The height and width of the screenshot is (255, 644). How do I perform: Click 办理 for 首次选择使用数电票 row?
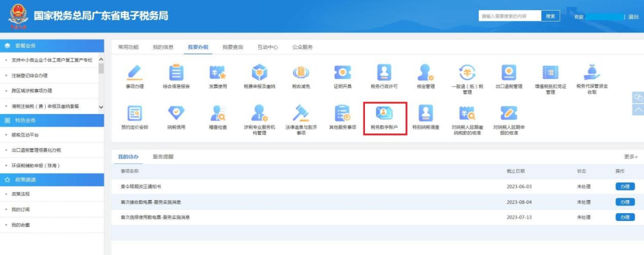[625, 217]
